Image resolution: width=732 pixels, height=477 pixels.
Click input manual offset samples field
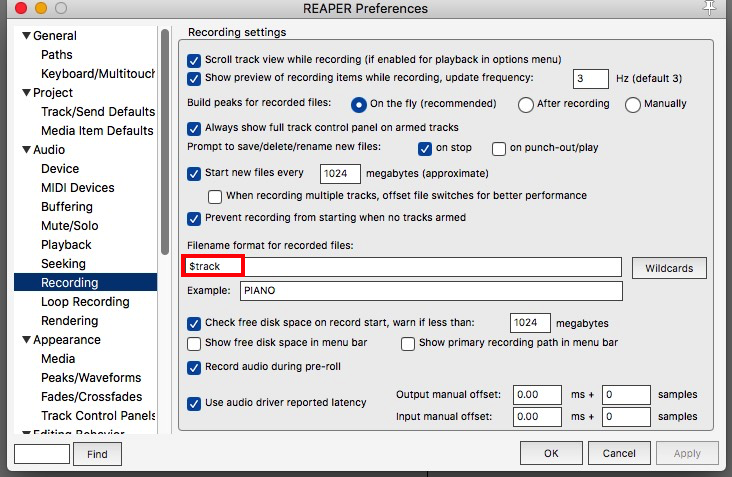[x=626, y=417]
